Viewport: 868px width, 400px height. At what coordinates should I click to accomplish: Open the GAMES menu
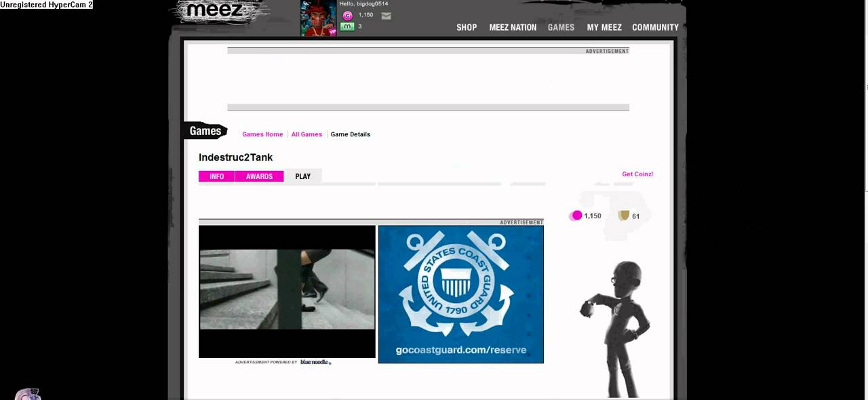[561, 28]
